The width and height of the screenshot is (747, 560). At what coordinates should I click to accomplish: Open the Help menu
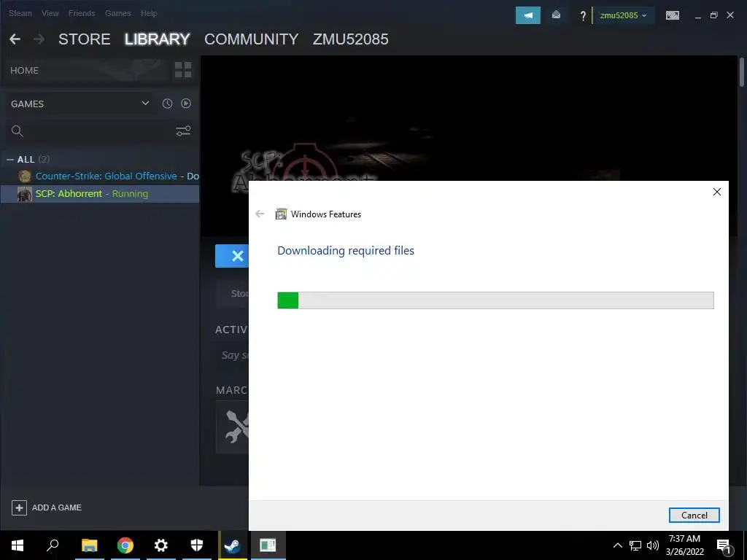(x=149, y=13)
